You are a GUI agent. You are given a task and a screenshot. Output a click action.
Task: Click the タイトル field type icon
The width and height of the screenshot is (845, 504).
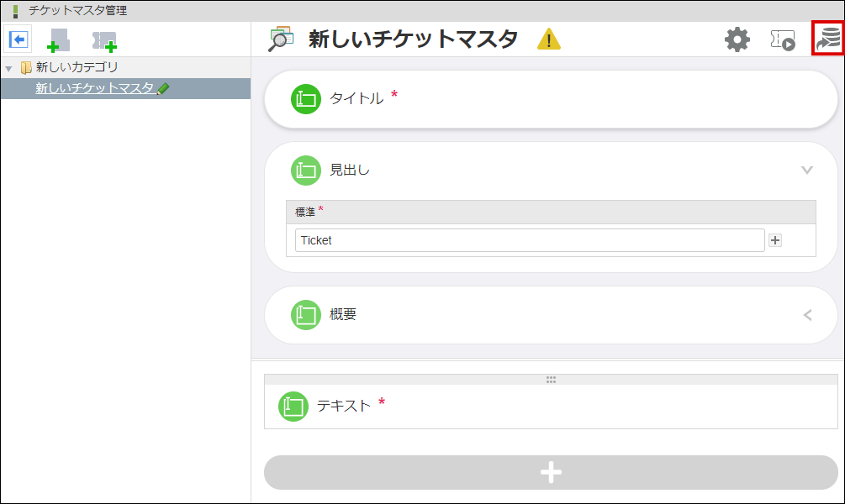click(306, 98)
